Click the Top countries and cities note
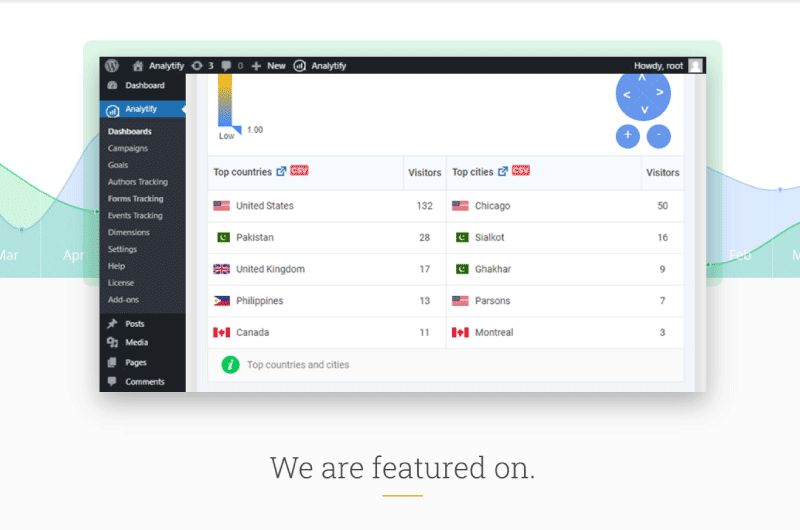This screenshot has height=530, width=800. [x=298, y=365]
